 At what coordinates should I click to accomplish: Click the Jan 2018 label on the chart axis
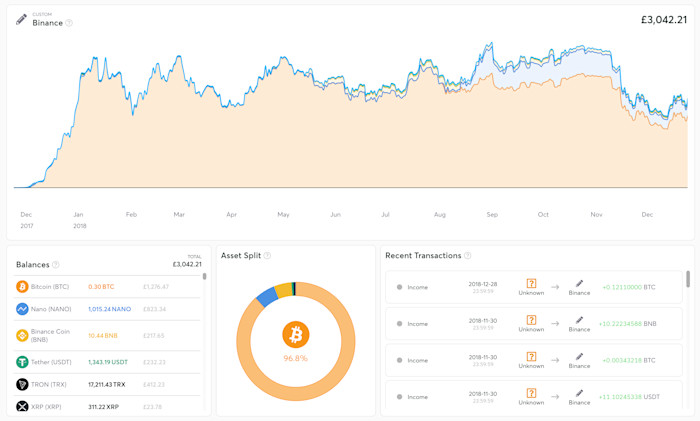point(79,220)
